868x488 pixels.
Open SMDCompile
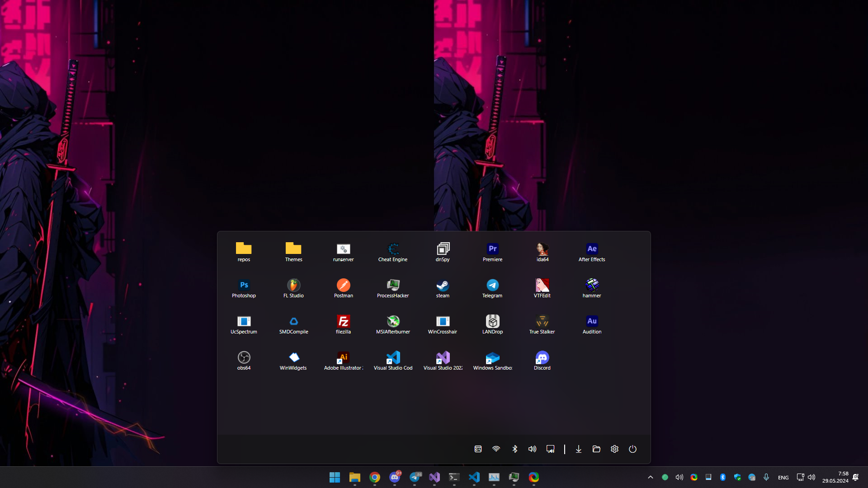[x=293, y=324]
